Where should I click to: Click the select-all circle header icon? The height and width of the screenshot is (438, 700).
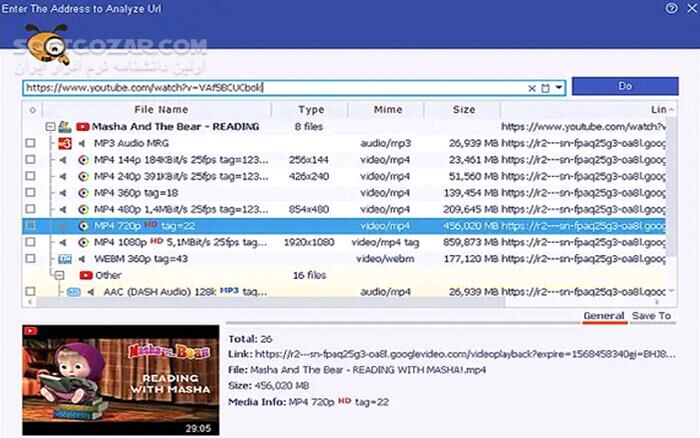pos(32,110)
